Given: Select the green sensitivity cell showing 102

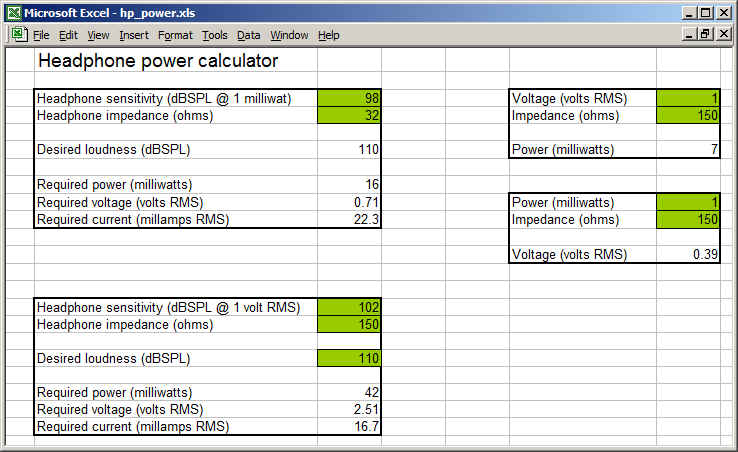Looking at the screenshot, I should pos(349,307).
